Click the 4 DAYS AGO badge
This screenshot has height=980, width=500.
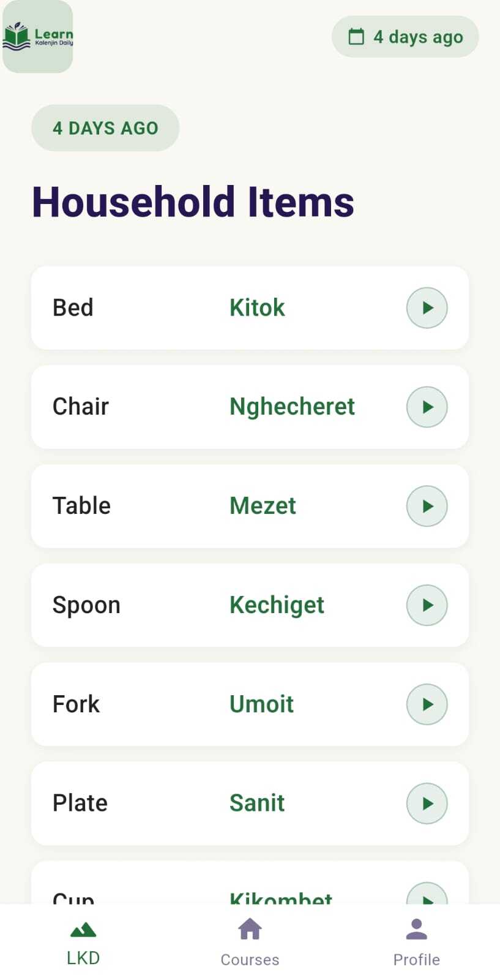point(105,128)
